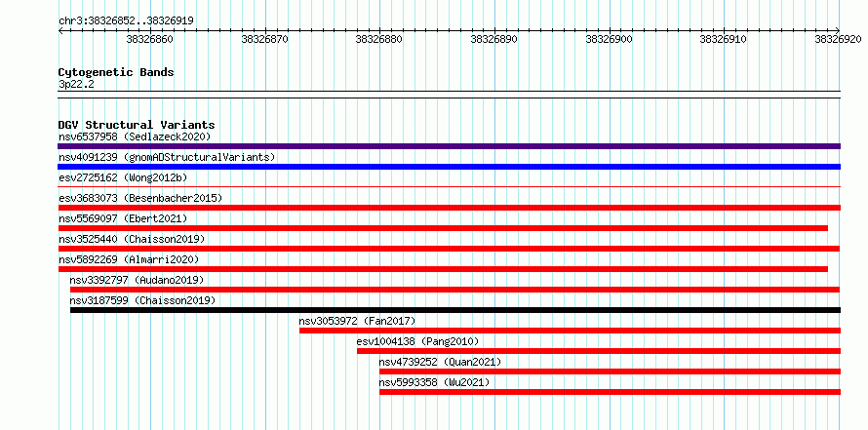Click ruler position 38326870
The image size is (868, 430).
click(264, 39)
